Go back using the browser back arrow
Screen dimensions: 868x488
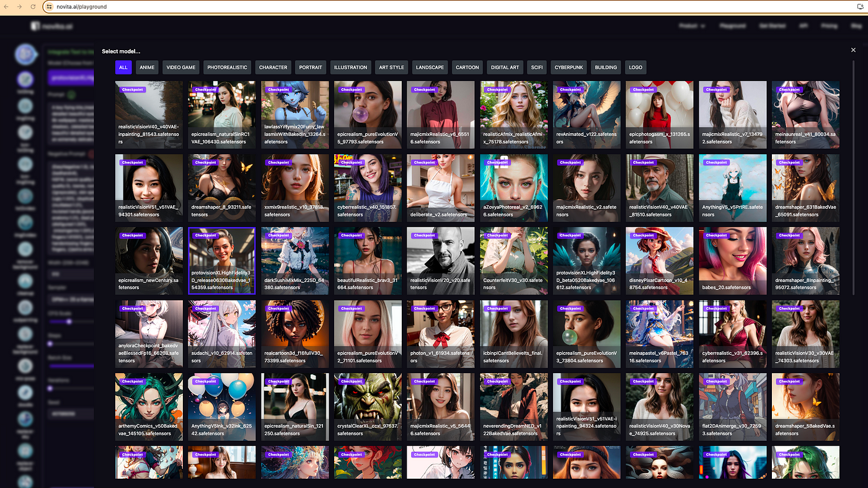tap(7, 7)
